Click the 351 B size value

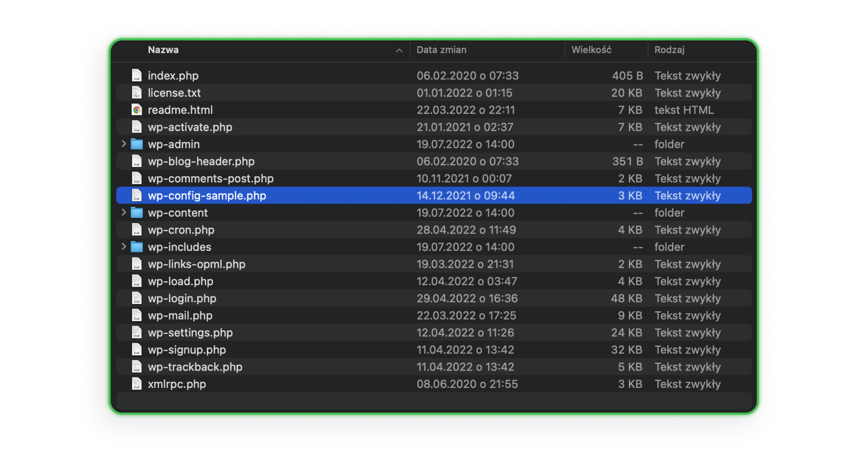click(627, 161)
